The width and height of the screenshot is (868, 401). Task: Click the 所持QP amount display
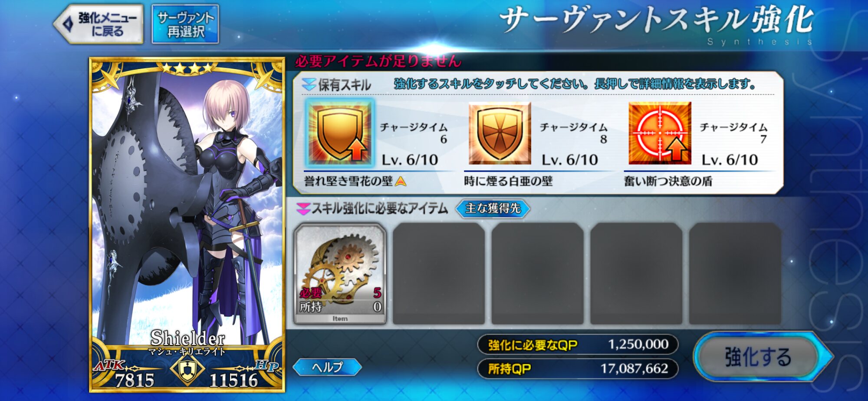click(578, 369)
